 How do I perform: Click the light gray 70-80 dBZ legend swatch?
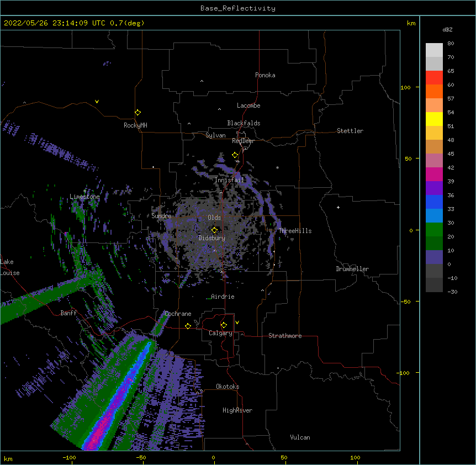[x=434, y=50]
